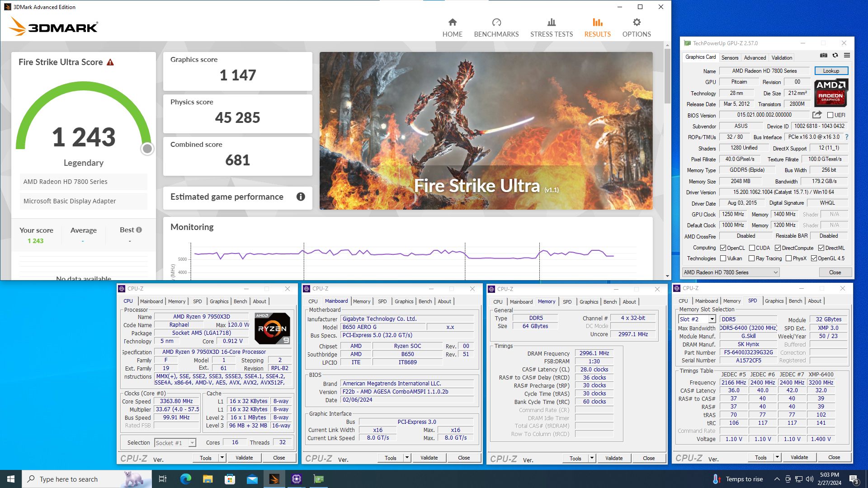Open Graphics tab in CPU-Z Memory window
This screenshot has height=488, width=868.
pyautogui.click(x=589, y=302)
